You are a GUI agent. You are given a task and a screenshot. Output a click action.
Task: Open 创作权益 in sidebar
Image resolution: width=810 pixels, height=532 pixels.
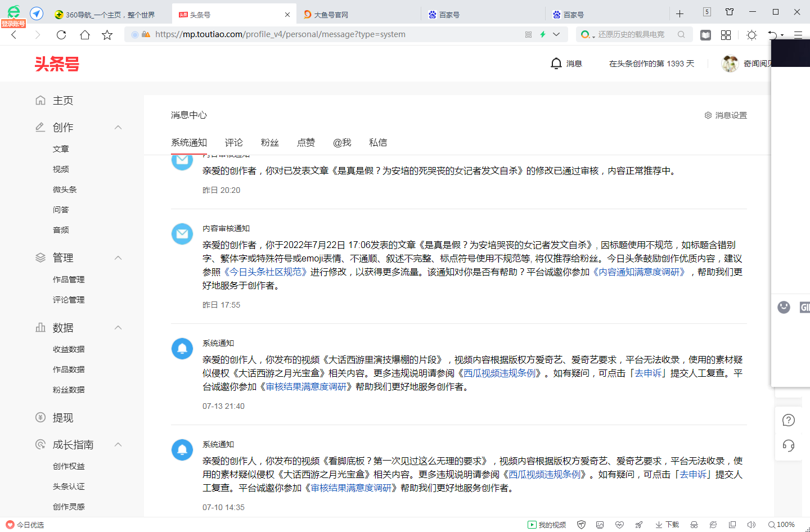tap(69, 466)
